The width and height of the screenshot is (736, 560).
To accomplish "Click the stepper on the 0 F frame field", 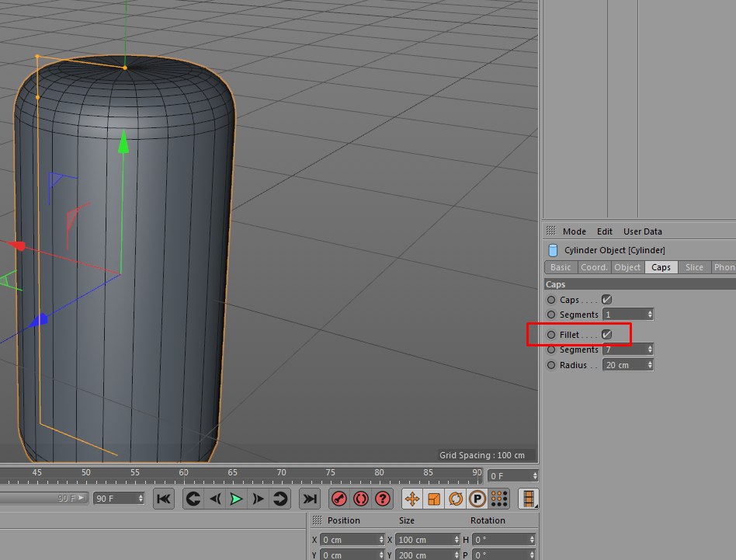I will pyautogui.click(x=535, y=475).
